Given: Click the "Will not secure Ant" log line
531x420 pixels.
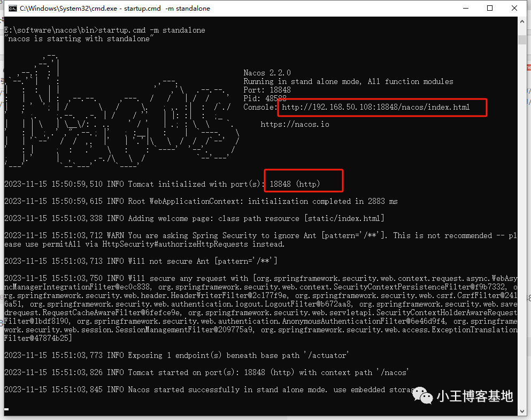Looking at the screenshot, I should 141,261.
